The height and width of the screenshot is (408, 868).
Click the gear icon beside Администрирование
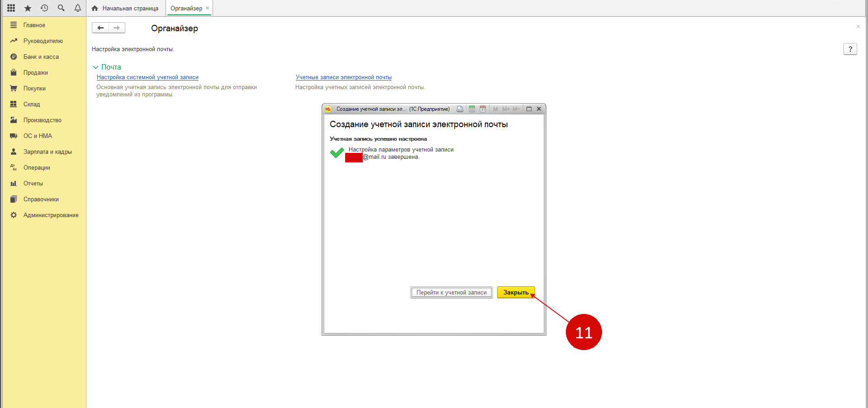coord(14,215)
